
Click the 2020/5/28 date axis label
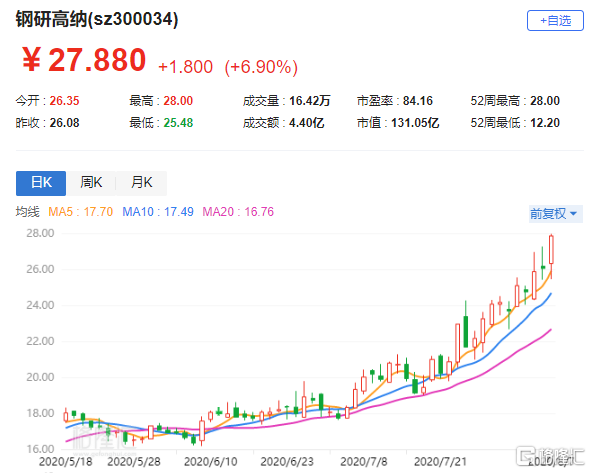pyautogui.click(x=134, y=462)
